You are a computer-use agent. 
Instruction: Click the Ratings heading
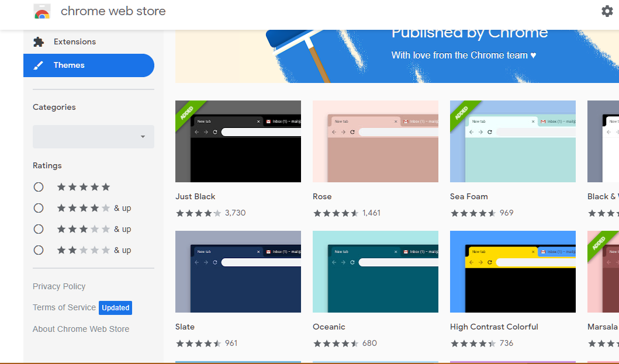click(x=47, y=165)
